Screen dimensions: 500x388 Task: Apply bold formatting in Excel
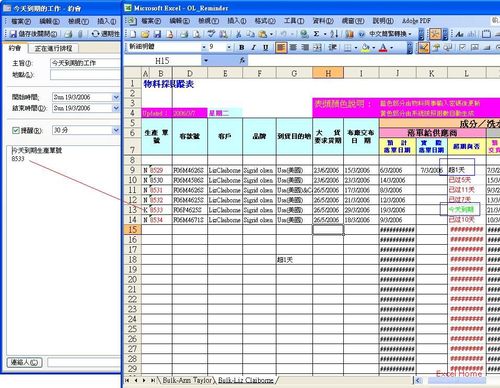pyautogui.click(x=242, y=48)
